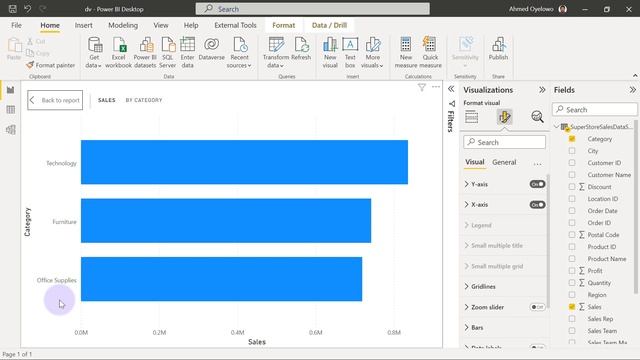Expand the Bars section
This screenshot has width=640, height=360.
(x=467, y=327)
